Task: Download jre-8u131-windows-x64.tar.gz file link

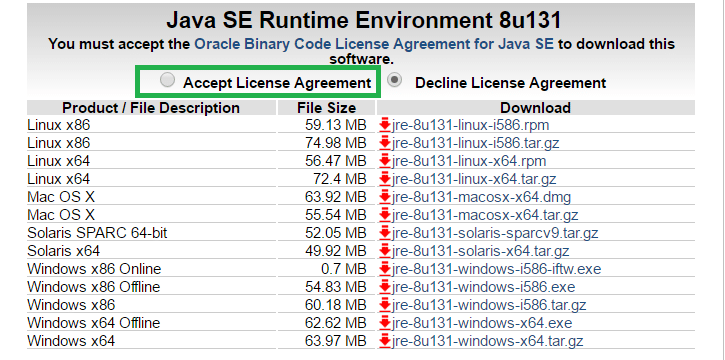Action: point(487,341)
